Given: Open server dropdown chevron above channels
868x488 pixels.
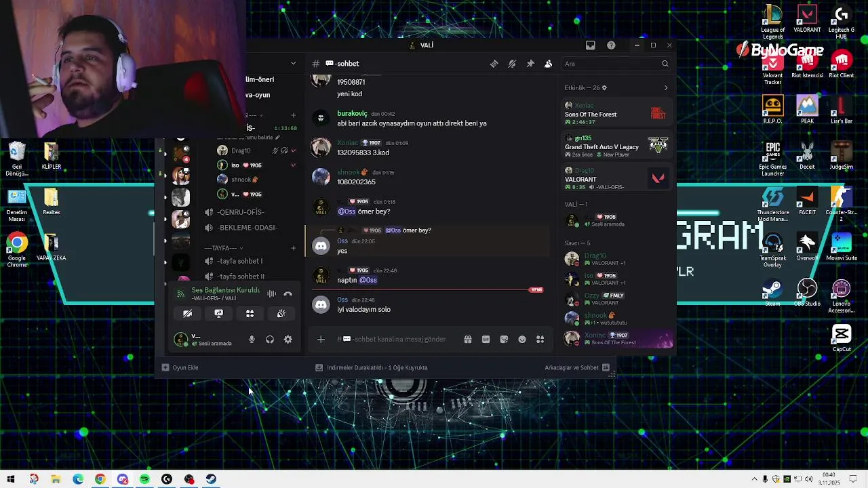Looking at the screenshot, I should [293, 63].
